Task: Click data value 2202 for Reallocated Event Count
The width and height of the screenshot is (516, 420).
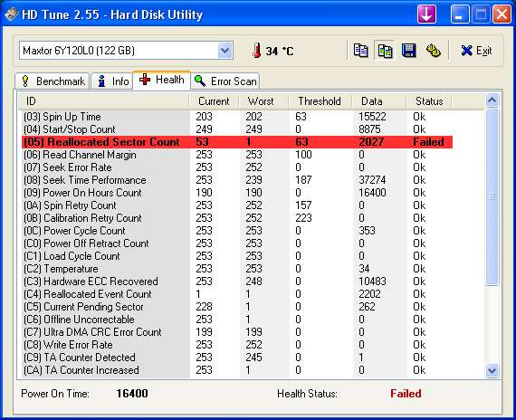Action: [370, 294]
